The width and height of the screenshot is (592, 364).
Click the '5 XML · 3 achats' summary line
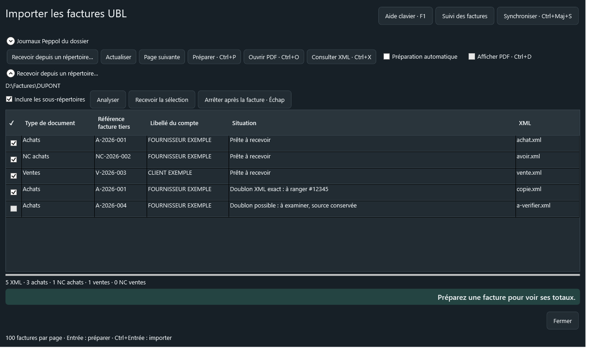point(76,282)
